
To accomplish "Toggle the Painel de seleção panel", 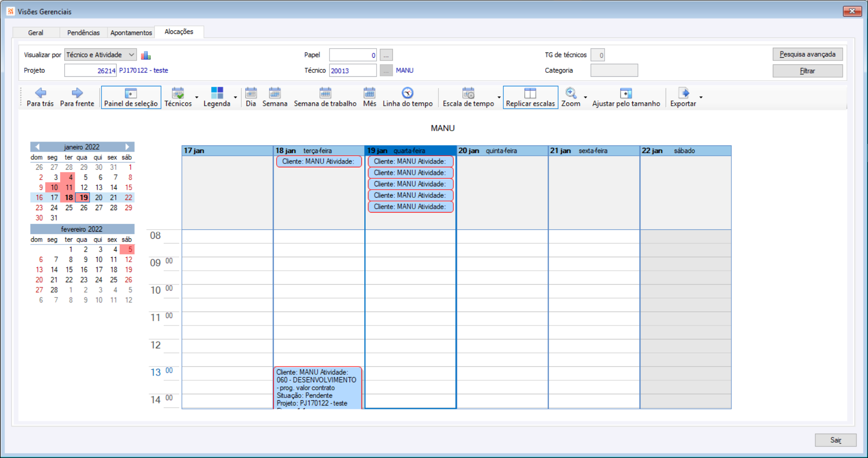I will pyautogui.click(x=131, y=97).
